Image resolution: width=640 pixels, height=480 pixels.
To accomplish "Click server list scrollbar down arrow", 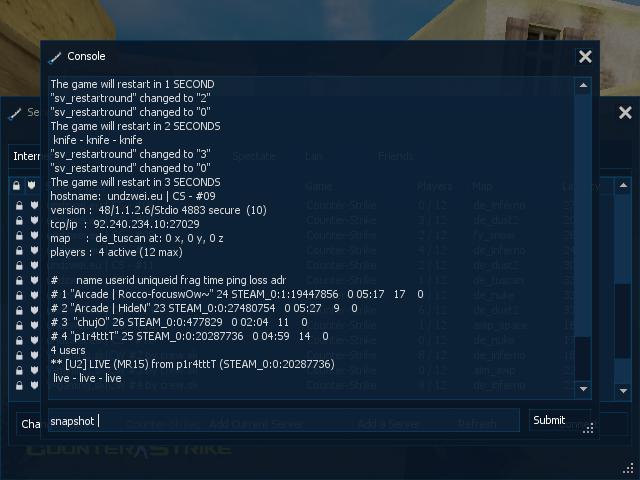I will (623, 391).
